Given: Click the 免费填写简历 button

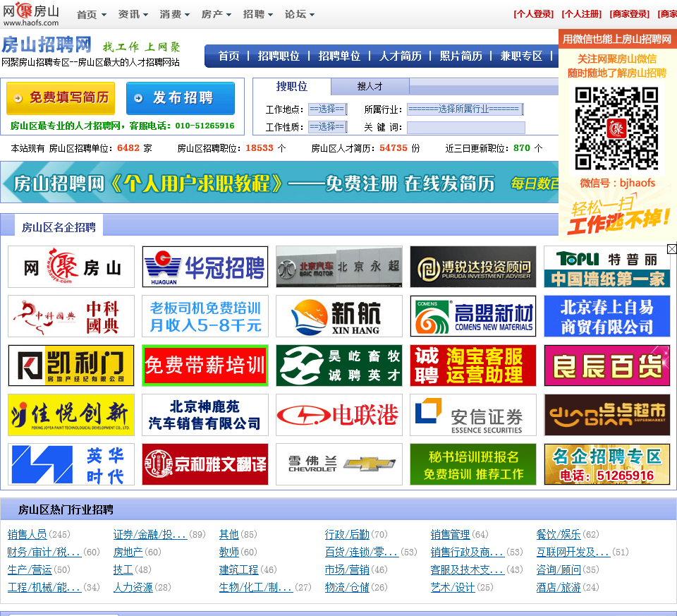Looking at the screenshot, I should tap(61, 98).
